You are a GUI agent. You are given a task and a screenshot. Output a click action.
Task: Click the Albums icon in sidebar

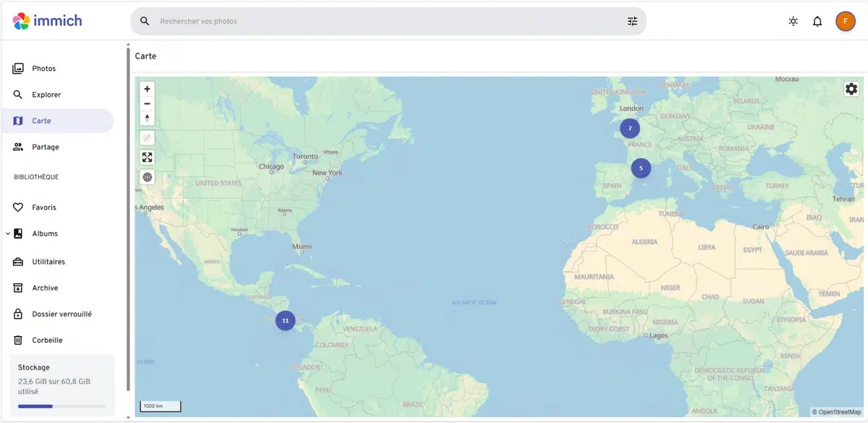coord(18,234)
